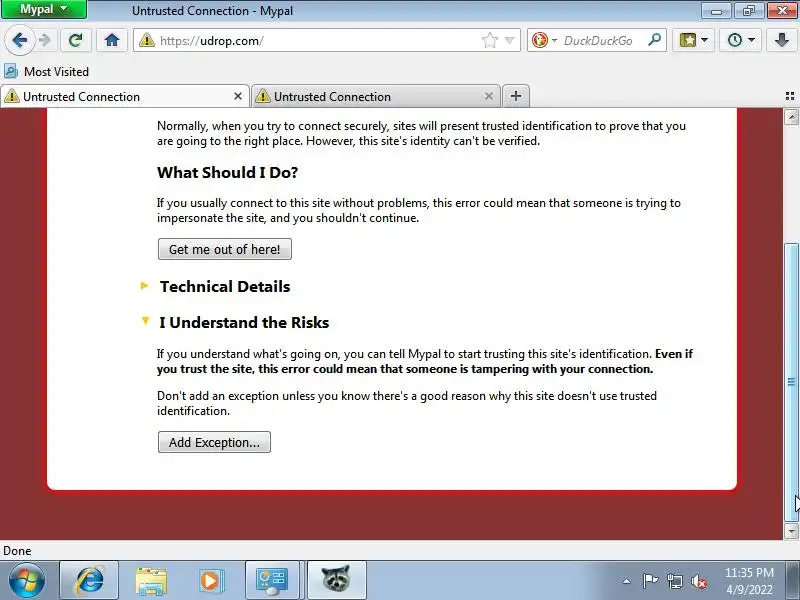Open the bookmarks menu toolbar button
This screenshot has width=800, height=600.
click(693, 40)
